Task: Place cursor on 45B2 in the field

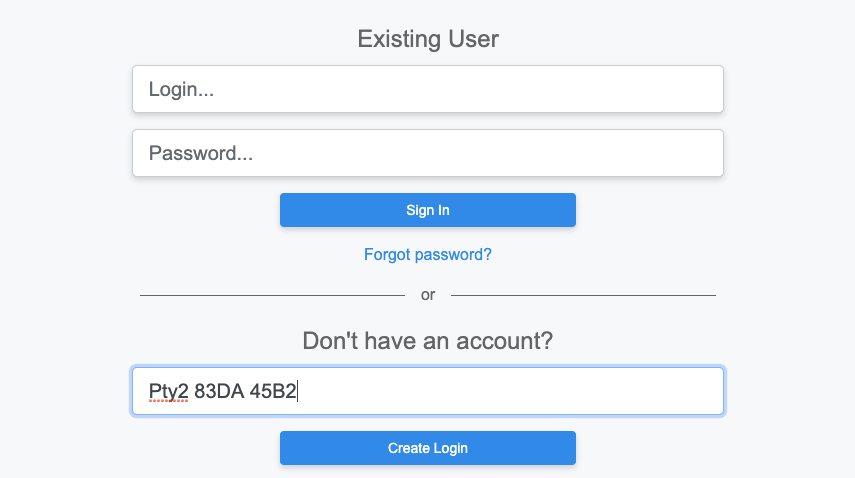Action: 273,391
